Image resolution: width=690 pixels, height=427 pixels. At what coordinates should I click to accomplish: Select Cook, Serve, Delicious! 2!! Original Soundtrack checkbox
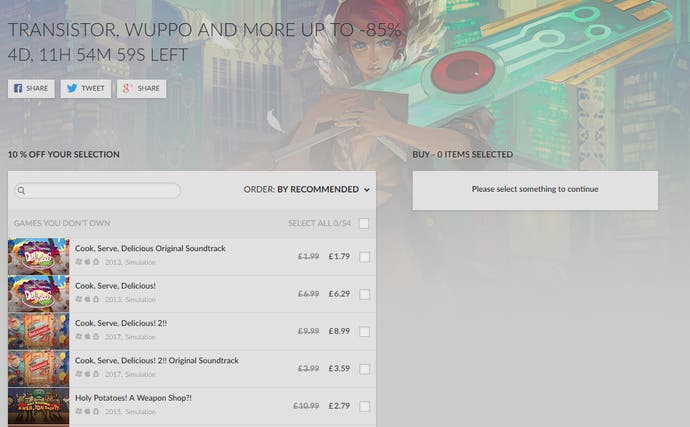(364, 369)
